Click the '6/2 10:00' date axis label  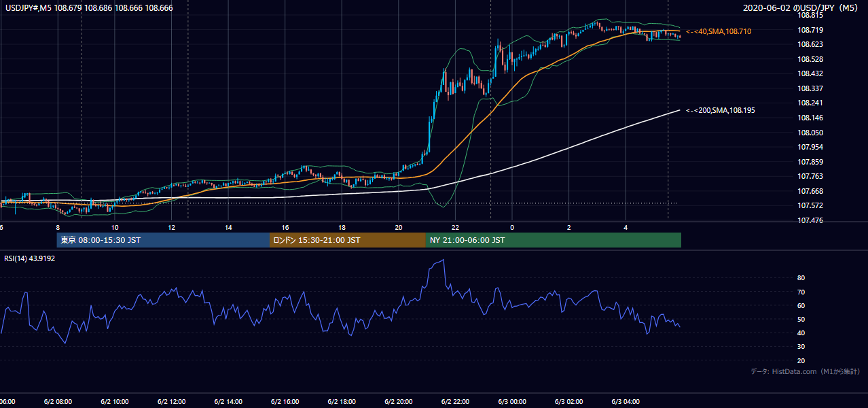coord(115,401)
